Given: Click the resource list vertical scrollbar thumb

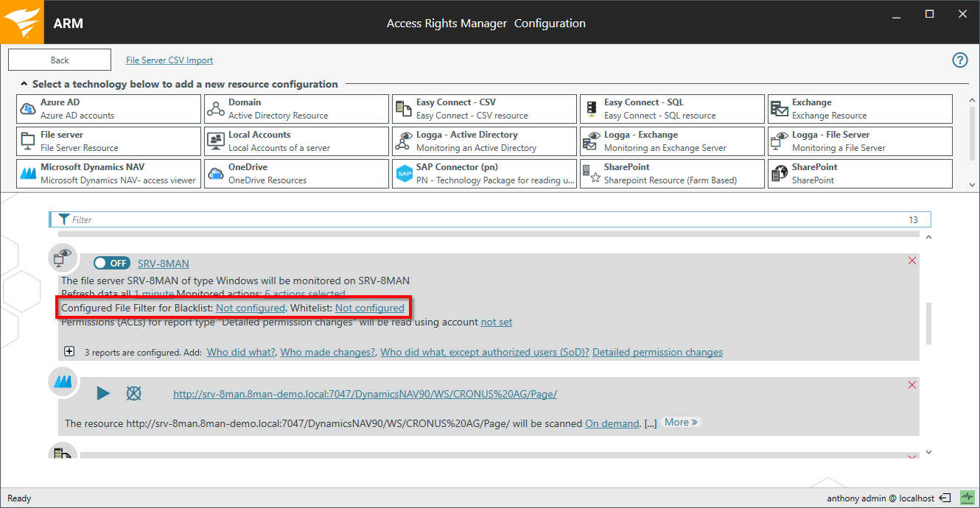Looking at the screenshot, I should 928,322.
